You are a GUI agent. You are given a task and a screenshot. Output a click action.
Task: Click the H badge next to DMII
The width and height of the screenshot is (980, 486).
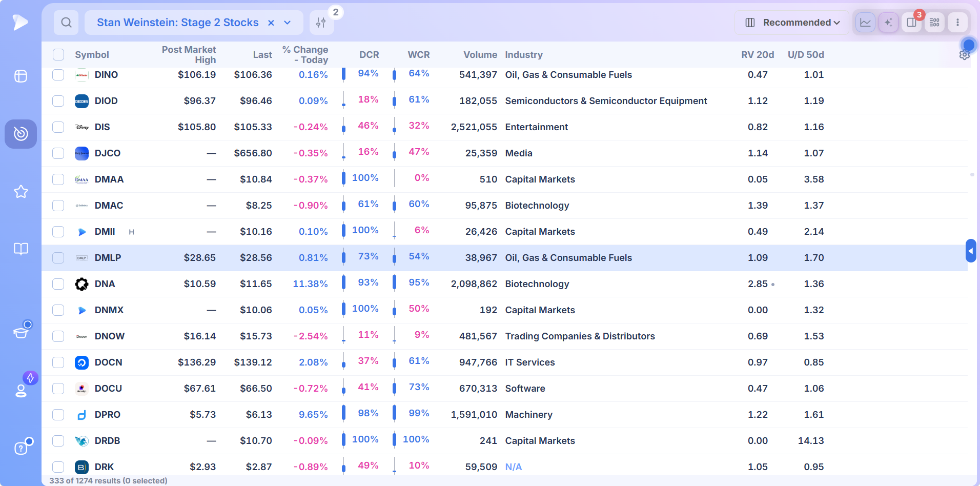tap(131, 232)
